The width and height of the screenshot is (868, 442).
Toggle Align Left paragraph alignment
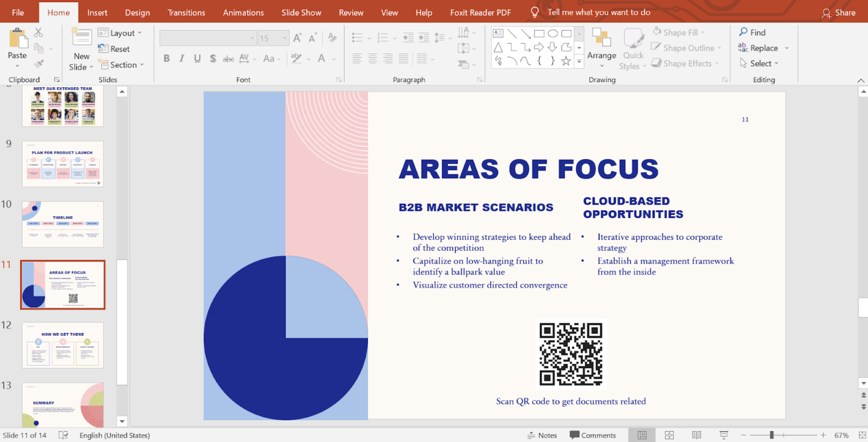click(357, 58)
